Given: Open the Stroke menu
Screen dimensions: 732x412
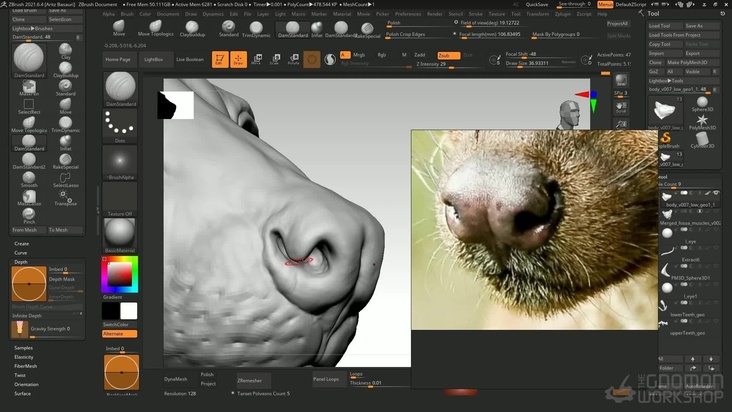Looking at the screenshot, I should click(476, 14).
